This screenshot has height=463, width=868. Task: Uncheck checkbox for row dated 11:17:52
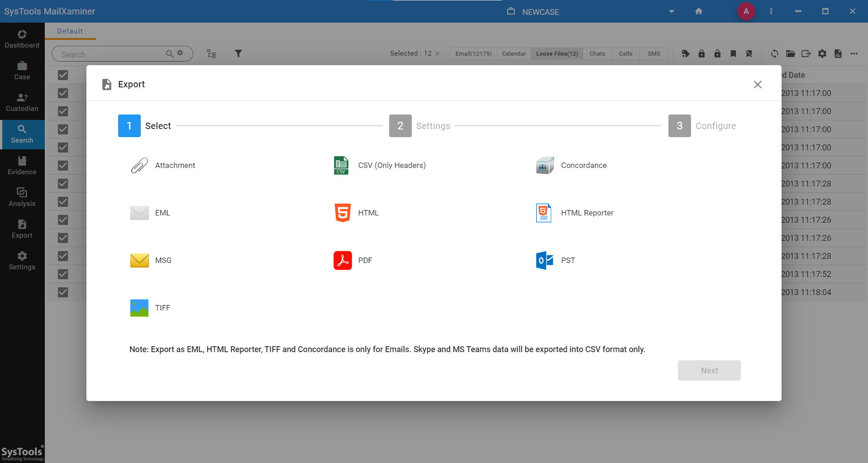pos(63,274)
